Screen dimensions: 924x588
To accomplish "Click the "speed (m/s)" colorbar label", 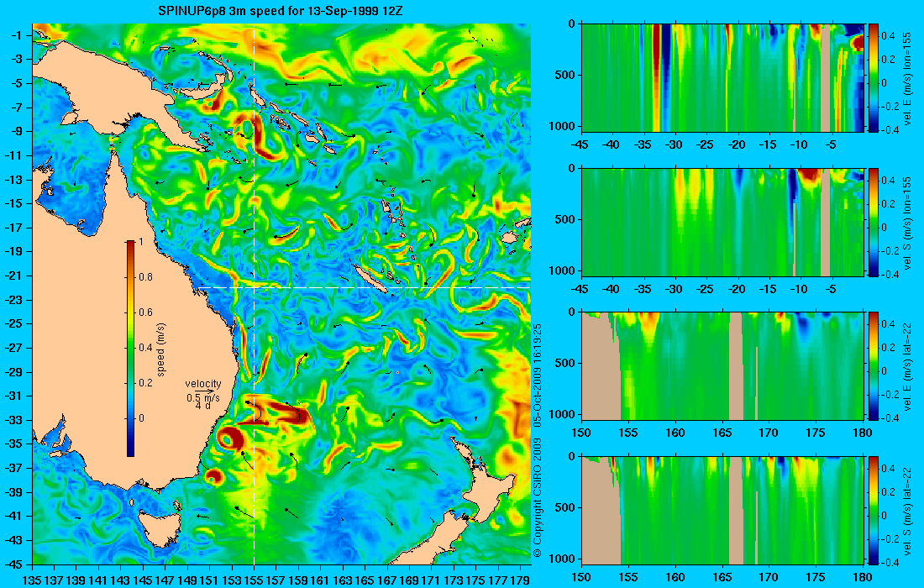I will 161,349.
